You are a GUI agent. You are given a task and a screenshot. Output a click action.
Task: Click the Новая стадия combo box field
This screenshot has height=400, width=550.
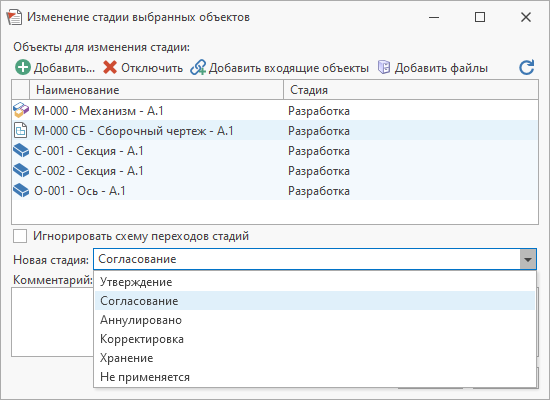point(315,259)
